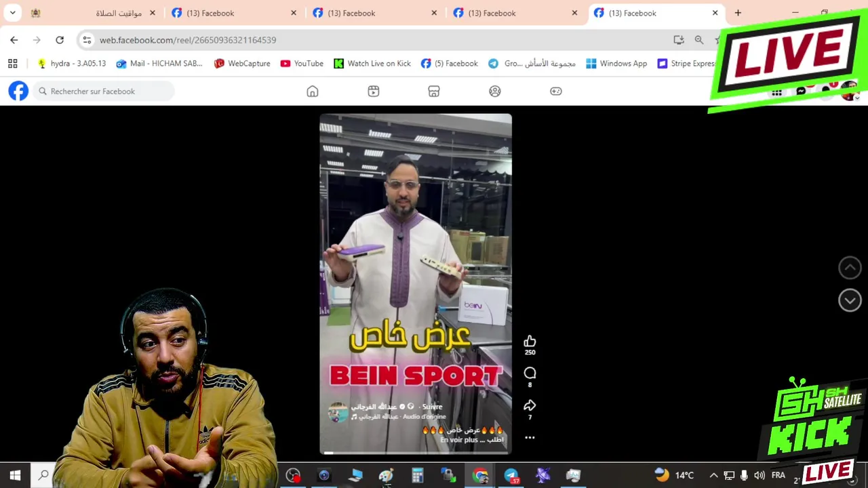
Task: Expand the tab search dropdown arrow
Action: (13, 13)
